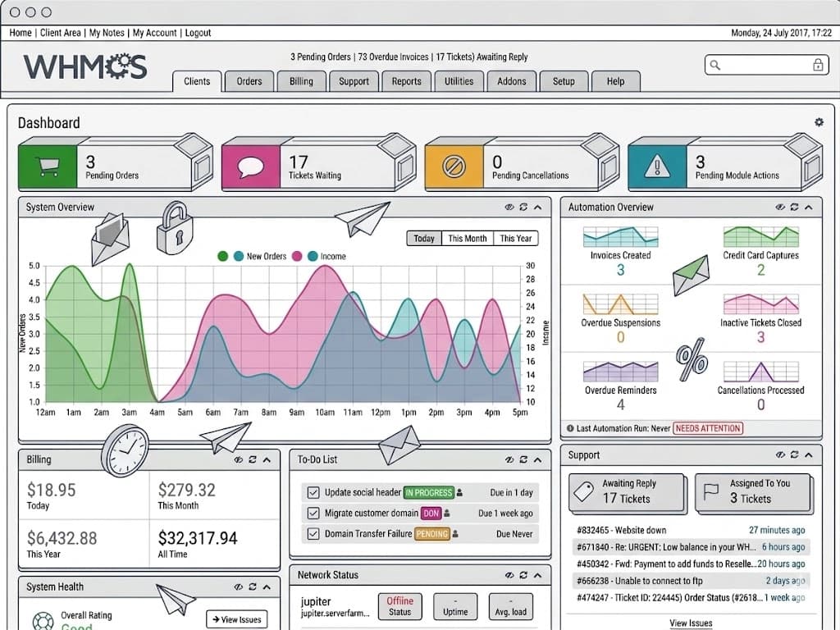The width and height of the screenshot is (840, 630).
Task: Hide the Support panel eye icon
Action: (x=780, y=454)
